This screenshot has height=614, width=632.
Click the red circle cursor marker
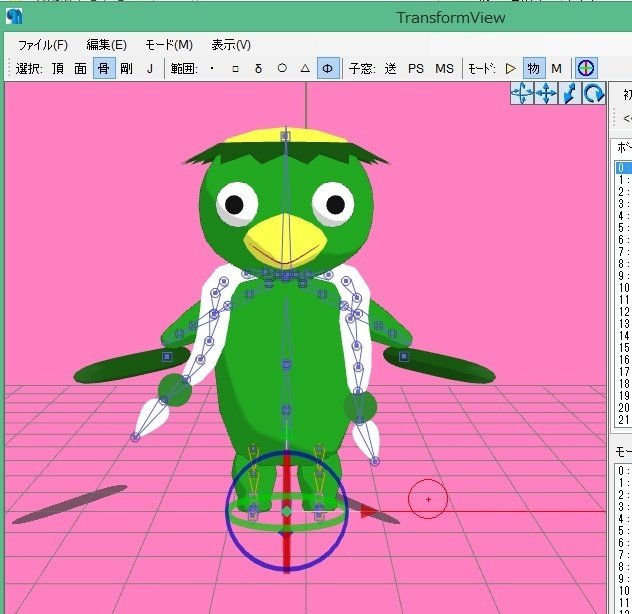point(428,499)
